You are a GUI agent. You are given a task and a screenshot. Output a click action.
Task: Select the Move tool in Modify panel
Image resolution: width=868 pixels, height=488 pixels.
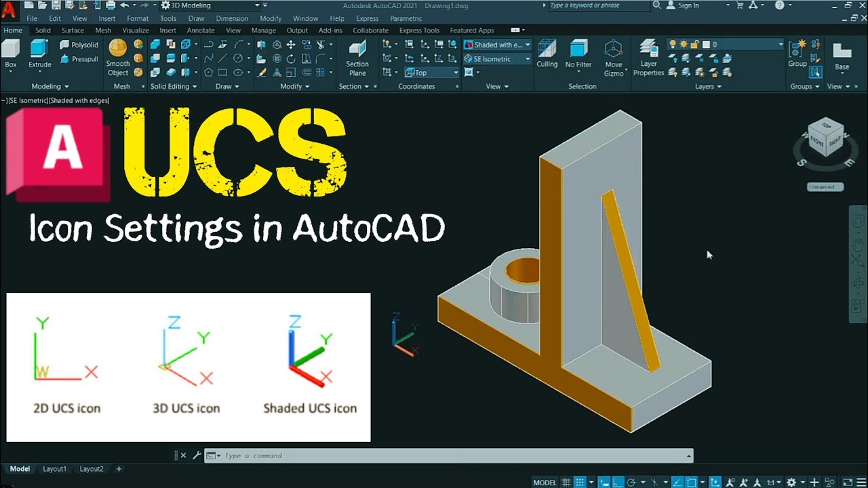tap(291, 45)
